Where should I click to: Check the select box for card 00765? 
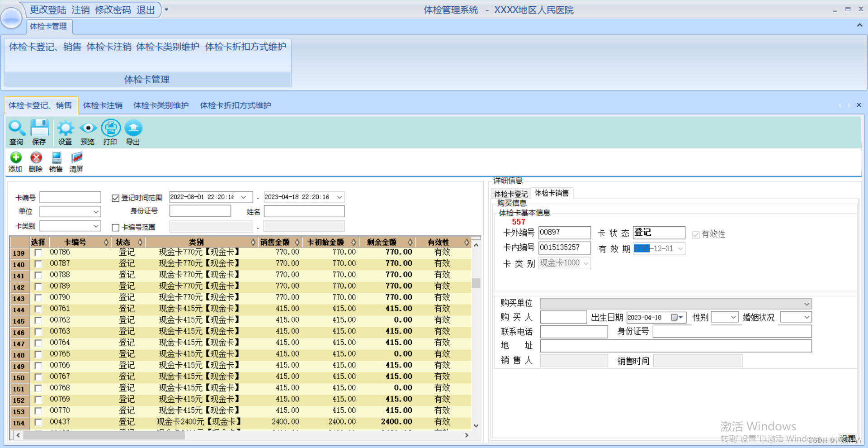(38, 354)
